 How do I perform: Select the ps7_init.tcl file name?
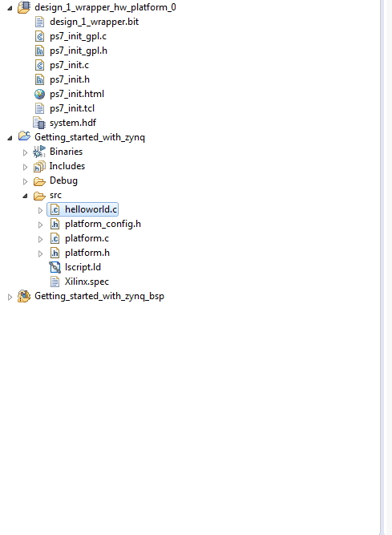coord(72,108)
